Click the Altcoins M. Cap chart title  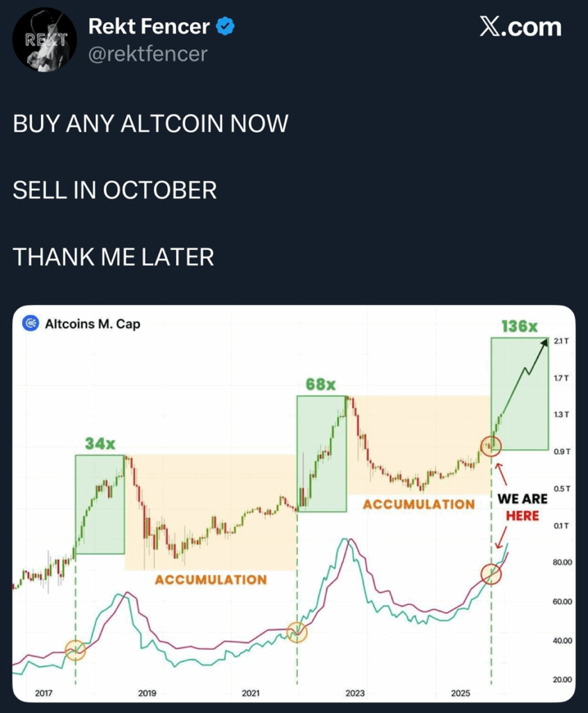(93, 324)
